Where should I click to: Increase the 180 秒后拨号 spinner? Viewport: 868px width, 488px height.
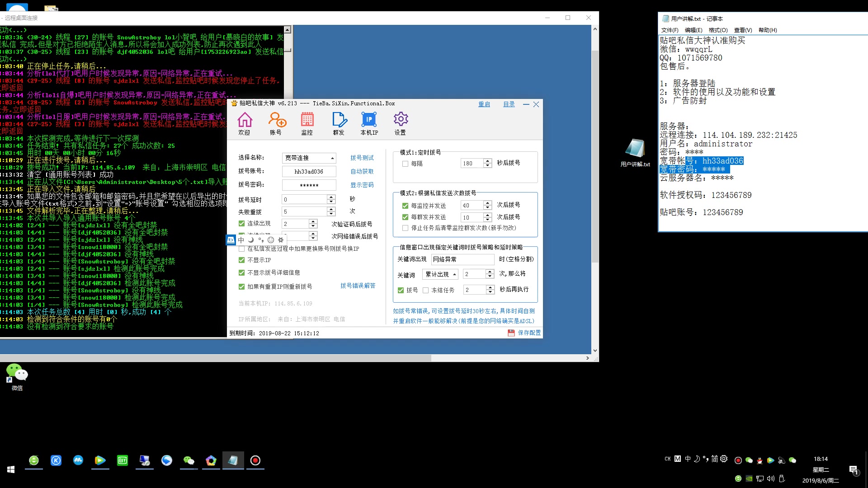[x=487, y=161]
